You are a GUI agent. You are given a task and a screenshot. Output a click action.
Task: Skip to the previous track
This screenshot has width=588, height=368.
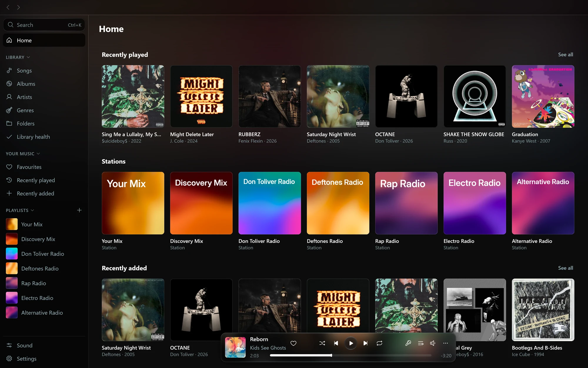(x=336, y=343)
